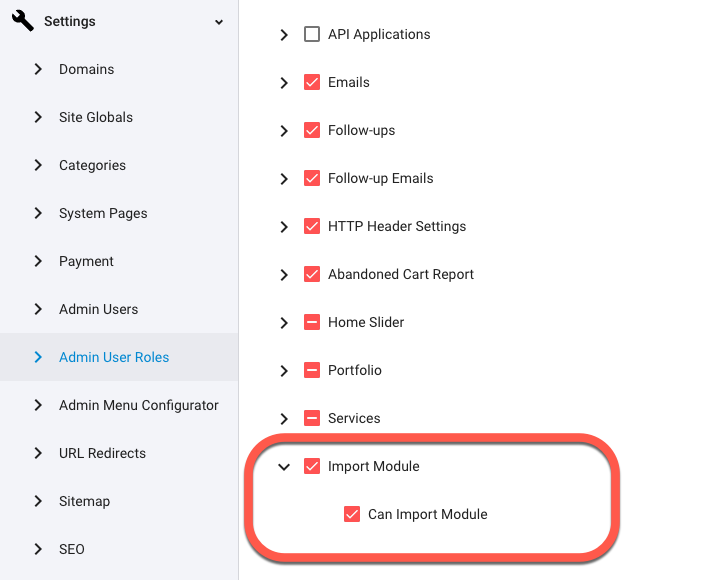Click chevron icon beside System Pages
The width and height of the screenshot is (716, 580).
tap(38, 213)
